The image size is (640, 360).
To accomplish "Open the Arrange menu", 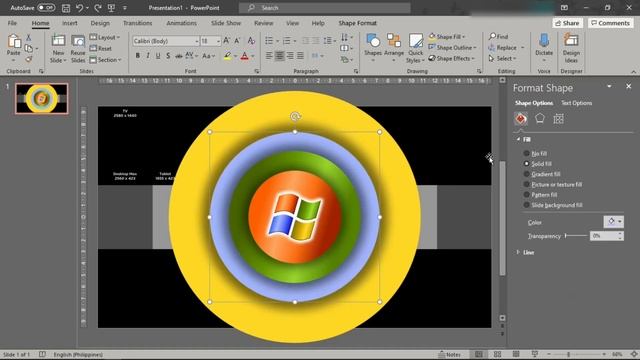I will (394, 48).
